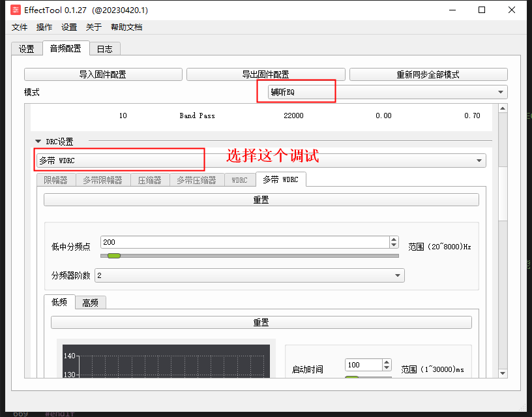Click the 重置 button above 低中分频点
The image size is (532, 417).
[x=261, y=200]
